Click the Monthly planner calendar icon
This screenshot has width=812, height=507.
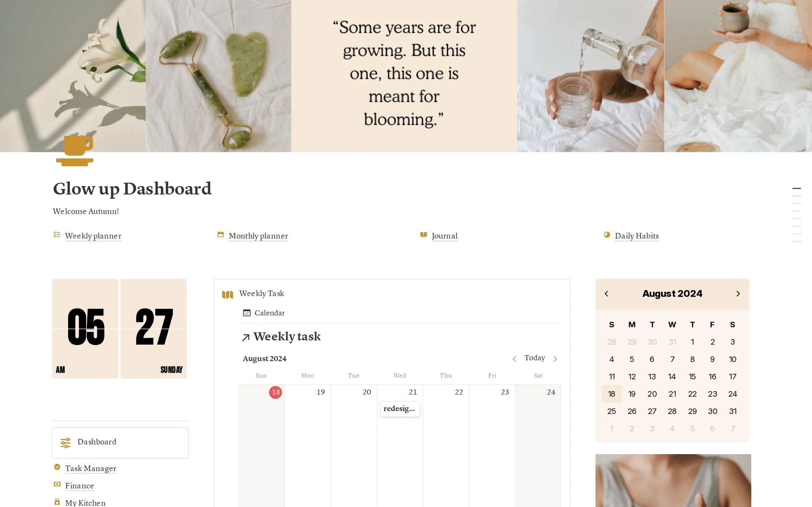221,236
